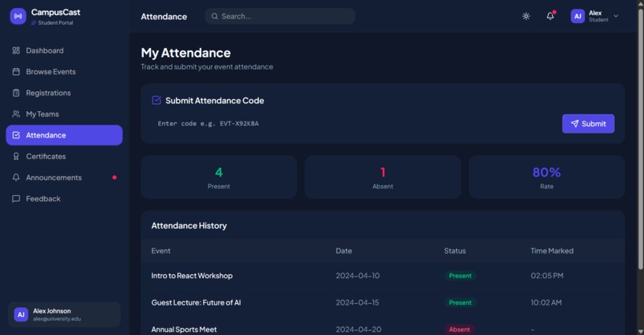Click the Announcements bell icon in sidebar
Image resolution: width=644 pixels, height=335 pixels.
pos(16,177)
